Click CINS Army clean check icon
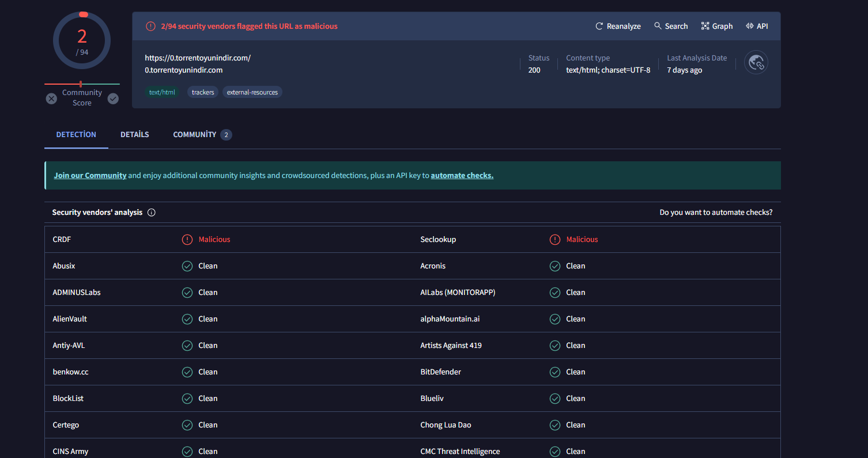The width and height of the screenshot is (868, 458). point(187,452)
